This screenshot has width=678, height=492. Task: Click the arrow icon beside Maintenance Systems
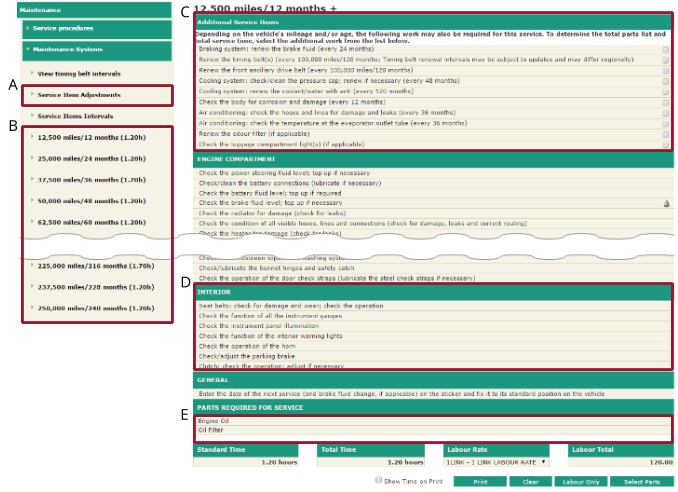[25, 49]
